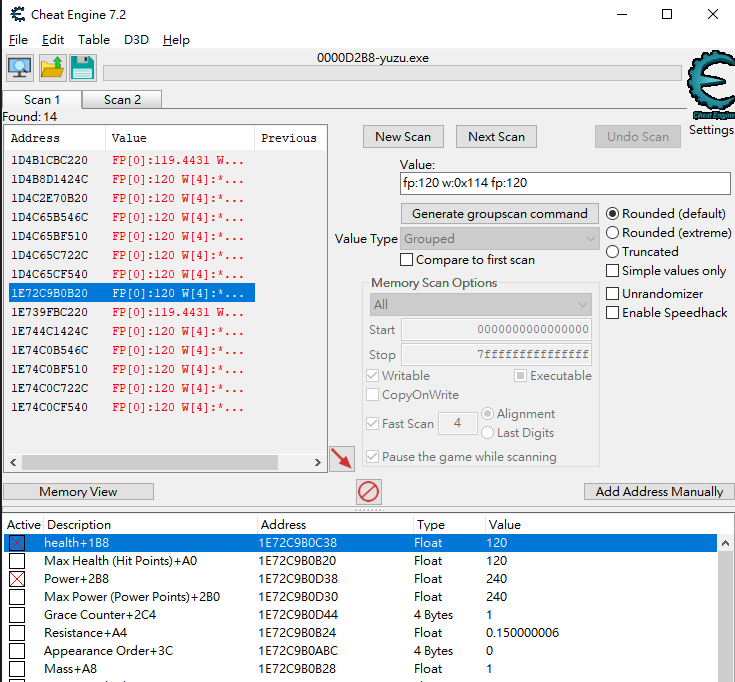Click the Address column header in results
The image size is (735, 682).
pyautogui.click(x=55, y=138)
